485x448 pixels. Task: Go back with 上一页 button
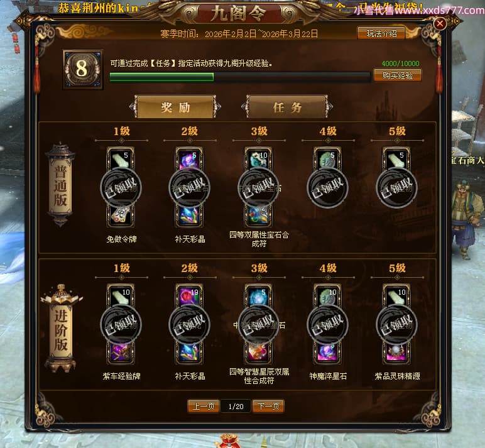203,406
